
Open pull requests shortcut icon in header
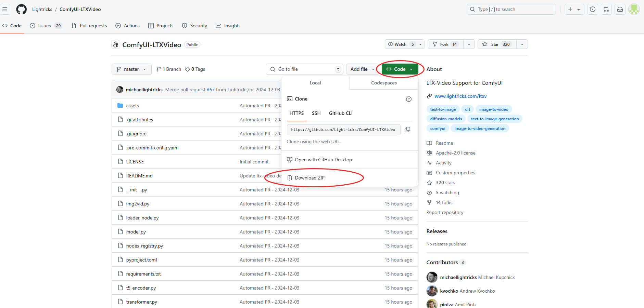(606, 9)
